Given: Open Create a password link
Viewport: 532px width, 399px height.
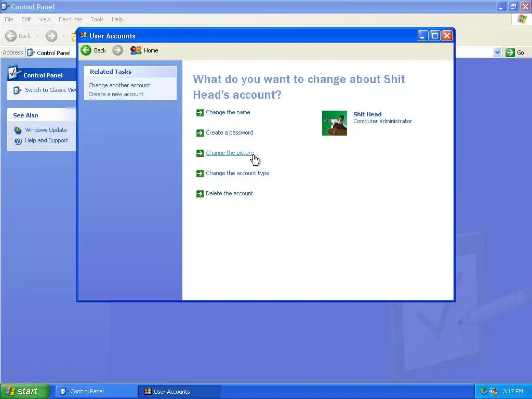Looking at the screenshot, I should (229, 132).
